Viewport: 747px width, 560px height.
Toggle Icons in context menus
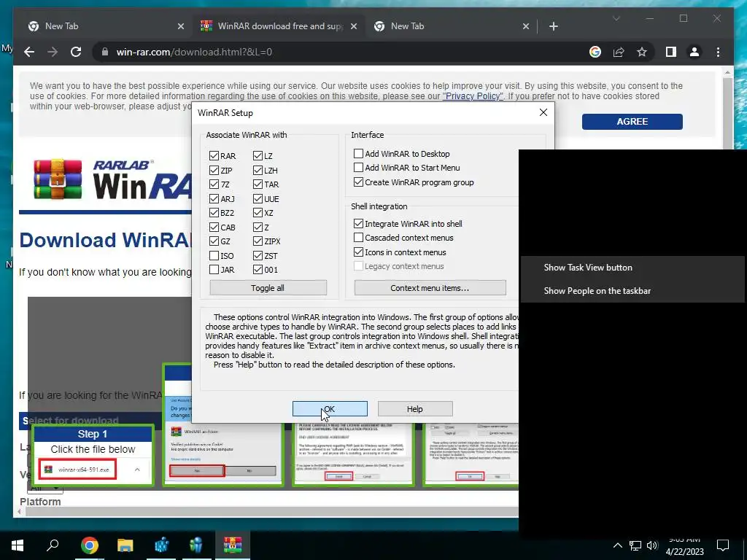click(358, 252)
